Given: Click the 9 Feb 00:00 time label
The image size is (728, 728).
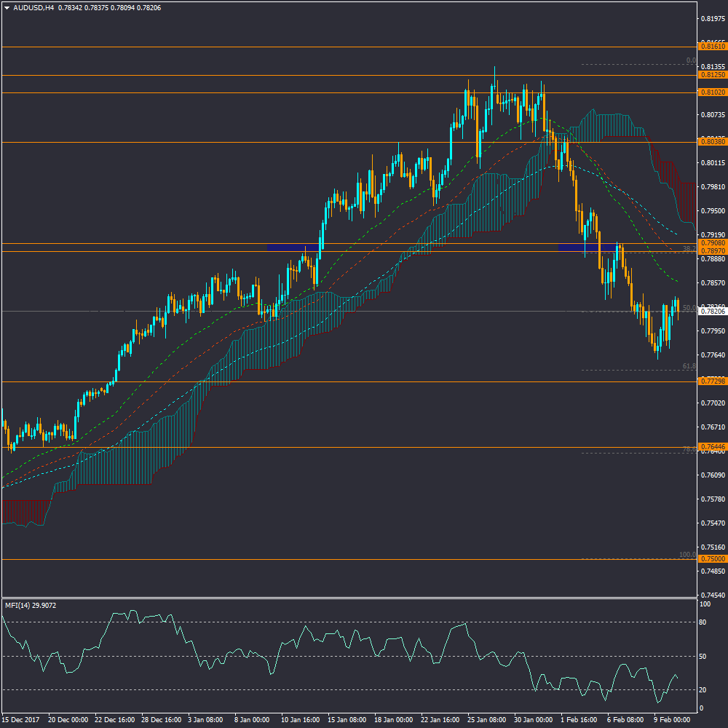Looking at the screenshot, I should coord(671,720).
